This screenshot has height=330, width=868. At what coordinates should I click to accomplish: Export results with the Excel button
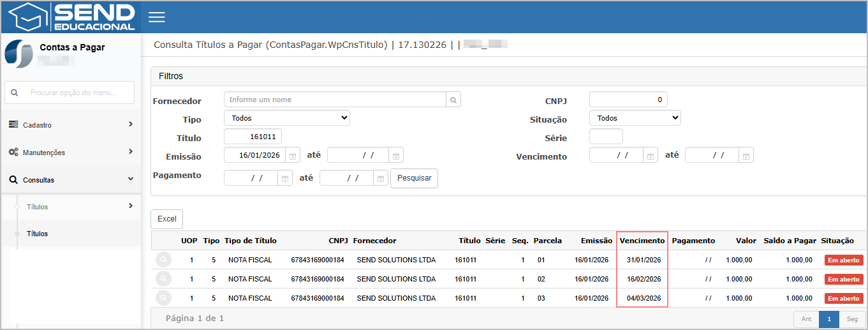tap(167, 219)
